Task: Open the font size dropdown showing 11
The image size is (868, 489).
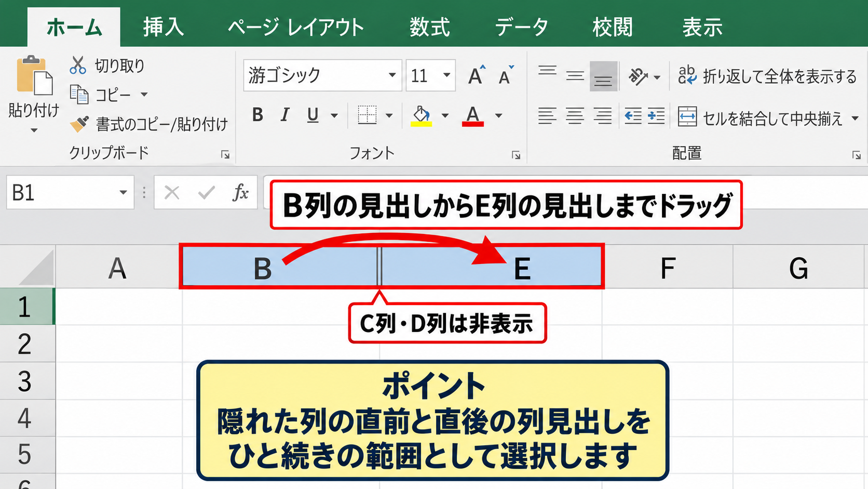Action: coord(446,75)
